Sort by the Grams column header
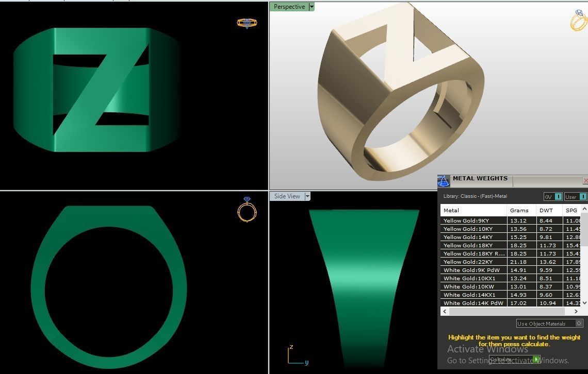 521,210
